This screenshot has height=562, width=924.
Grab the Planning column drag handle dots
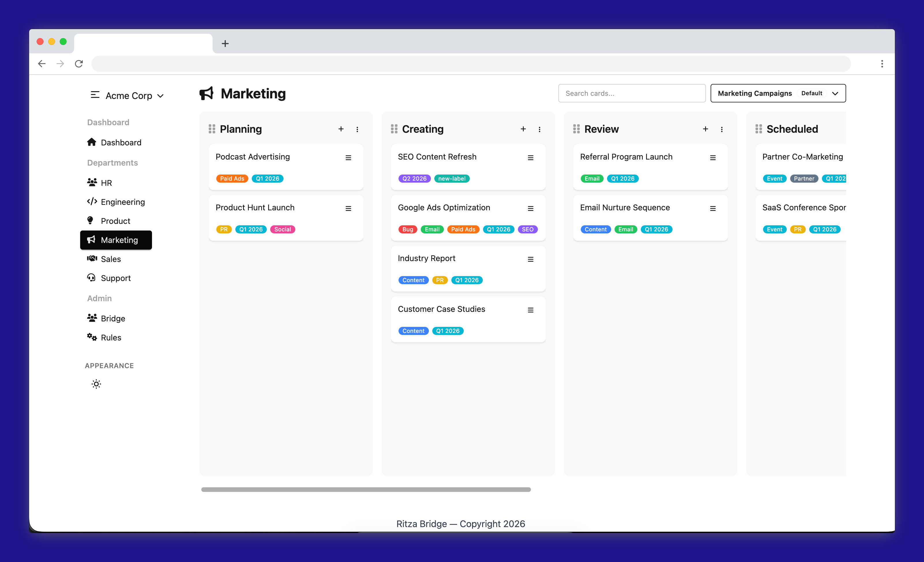212,129
